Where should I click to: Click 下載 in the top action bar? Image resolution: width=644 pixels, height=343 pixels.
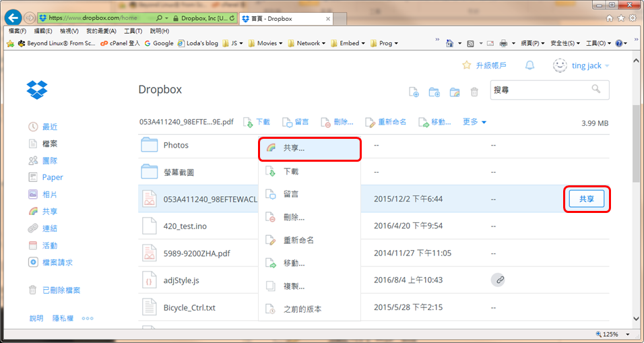click(257, 122)
